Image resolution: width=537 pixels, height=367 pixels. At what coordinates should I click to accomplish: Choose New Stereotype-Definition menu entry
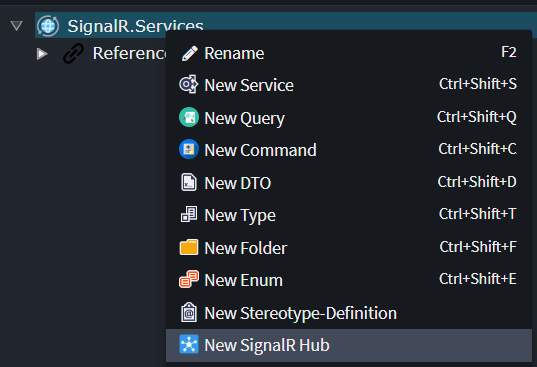click(349, 313)
